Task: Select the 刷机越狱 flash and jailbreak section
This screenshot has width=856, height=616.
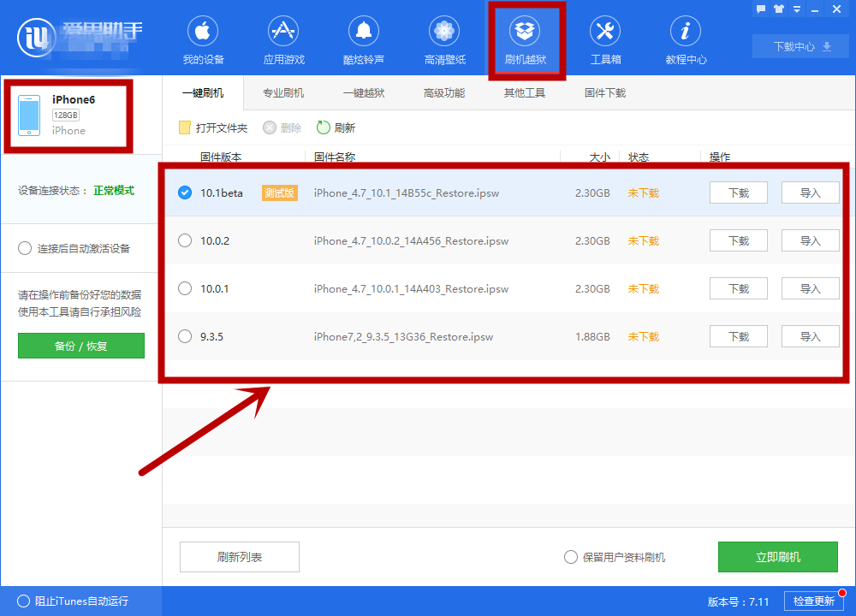Action: [x=526, y=40]
